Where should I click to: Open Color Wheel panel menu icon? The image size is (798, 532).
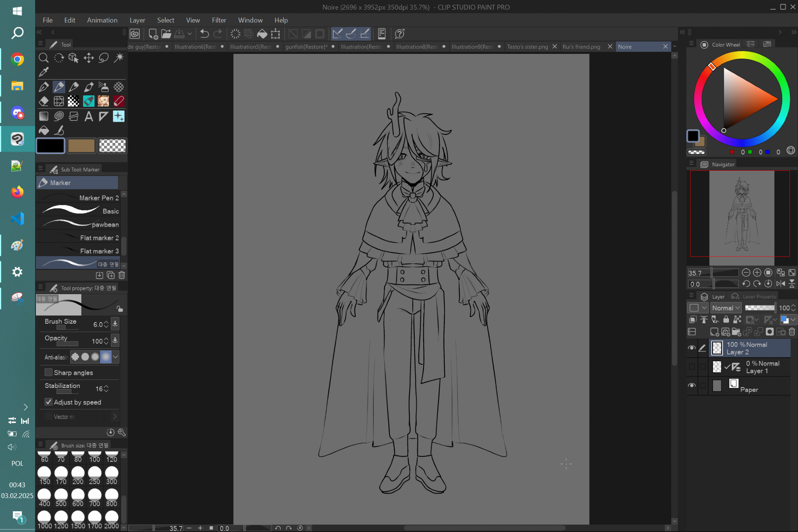coord(691,44)
